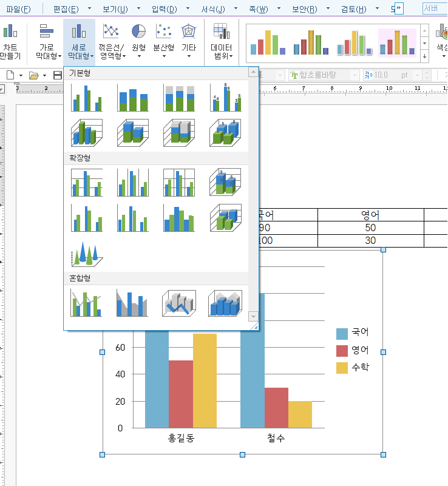The width and height of the screenshot is (448, 486).
Task: Open the 파일(F) menu
Action: (x=18, y=9)
